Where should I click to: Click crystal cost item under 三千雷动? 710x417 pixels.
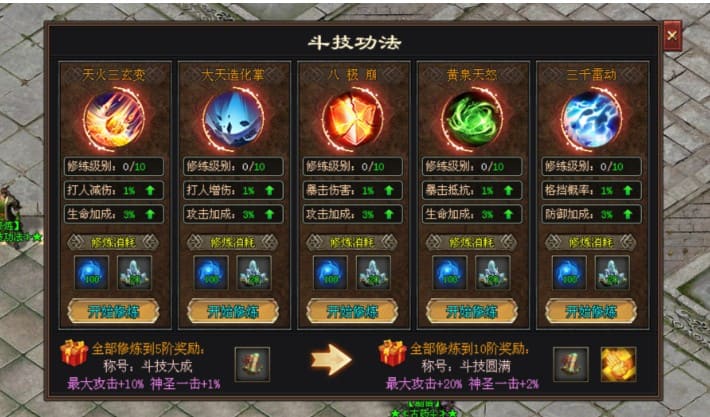pyautogui.click(x=612, y=273)
